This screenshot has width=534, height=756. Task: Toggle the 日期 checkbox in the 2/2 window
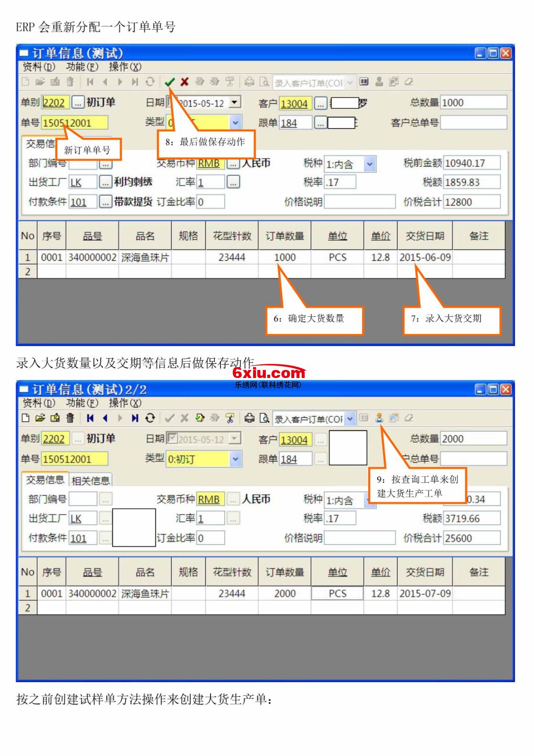172,438
